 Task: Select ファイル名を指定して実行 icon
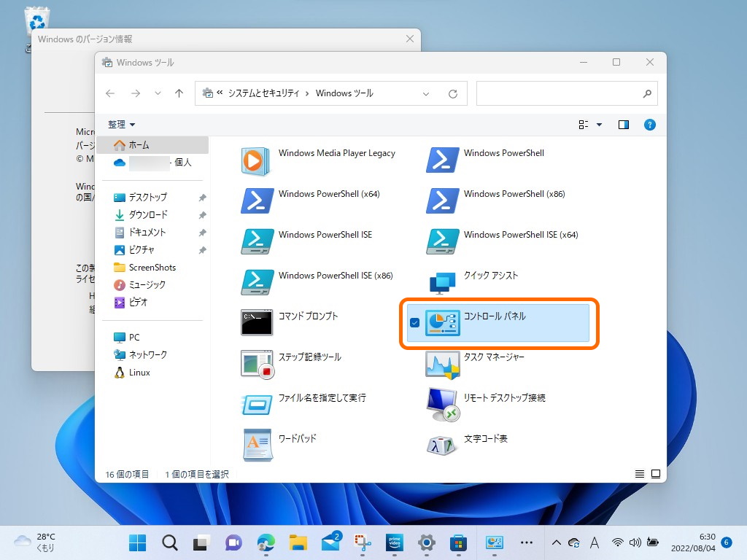[258, 405]
